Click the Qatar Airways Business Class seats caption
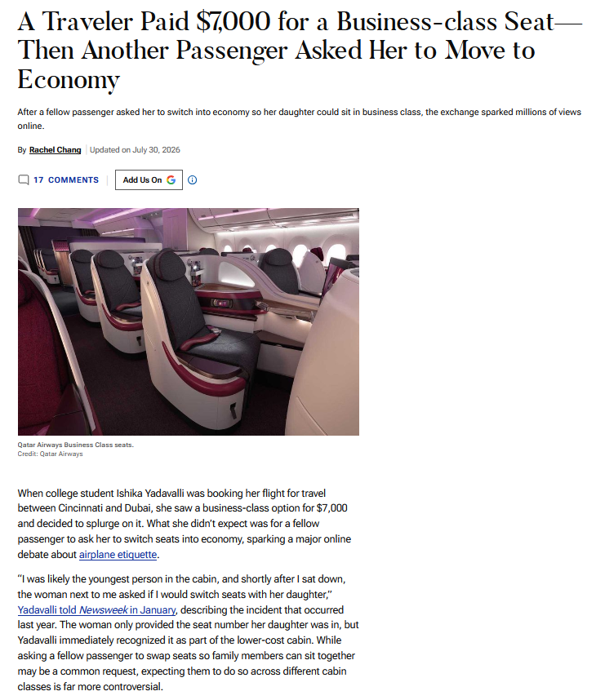Screen dimensions: 596x700 coord(75,445)
